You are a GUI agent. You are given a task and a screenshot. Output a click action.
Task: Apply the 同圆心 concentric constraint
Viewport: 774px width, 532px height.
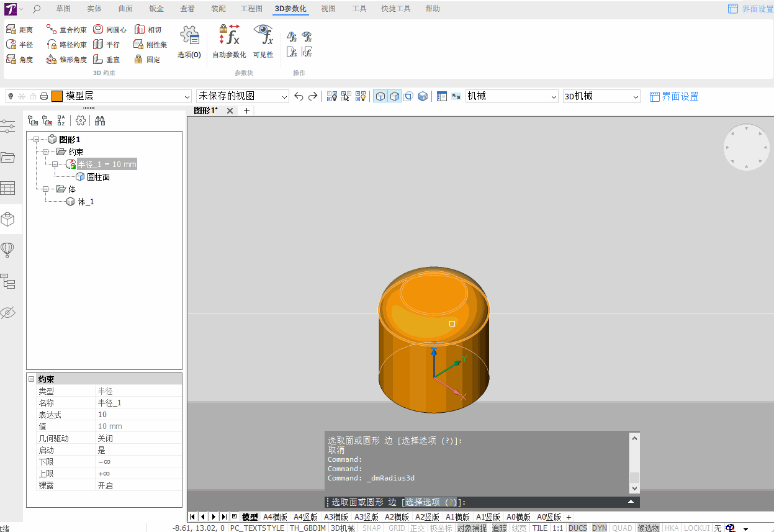[110, 30]
